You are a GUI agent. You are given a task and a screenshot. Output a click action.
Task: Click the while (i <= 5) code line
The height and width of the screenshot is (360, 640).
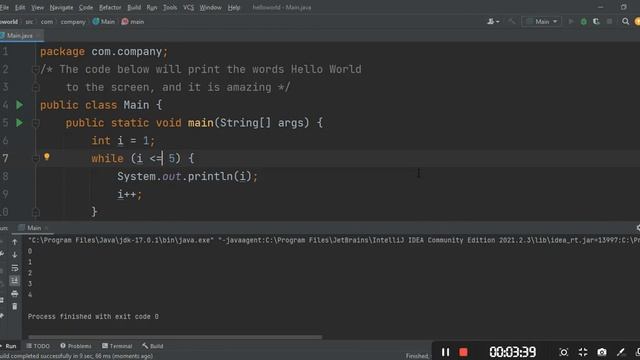[x=143, y=158]
